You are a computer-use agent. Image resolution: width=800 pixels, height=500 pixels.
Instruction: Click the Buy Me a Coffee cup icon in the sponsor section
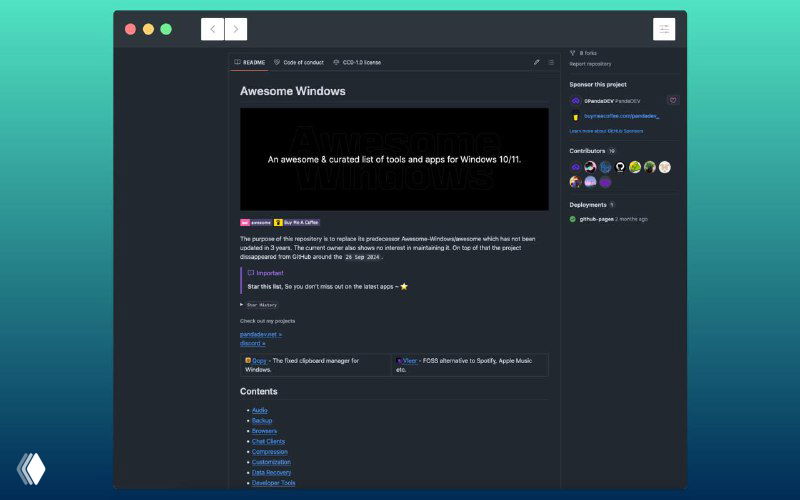tap(576, 116)
